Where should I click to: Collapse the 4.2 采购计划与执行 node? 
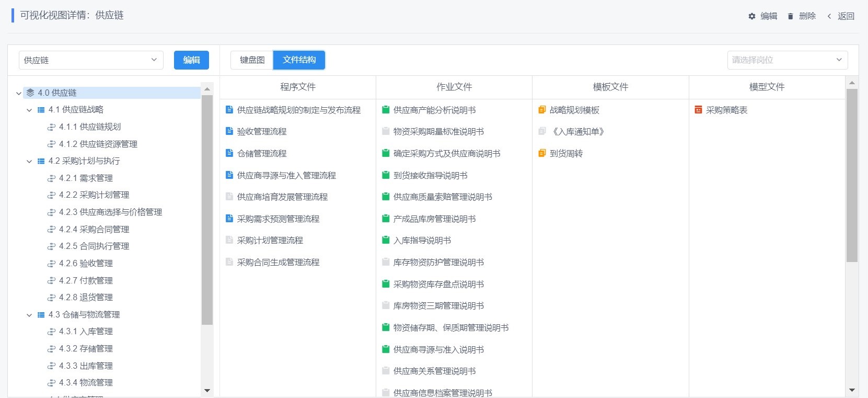tap(29, 161)
